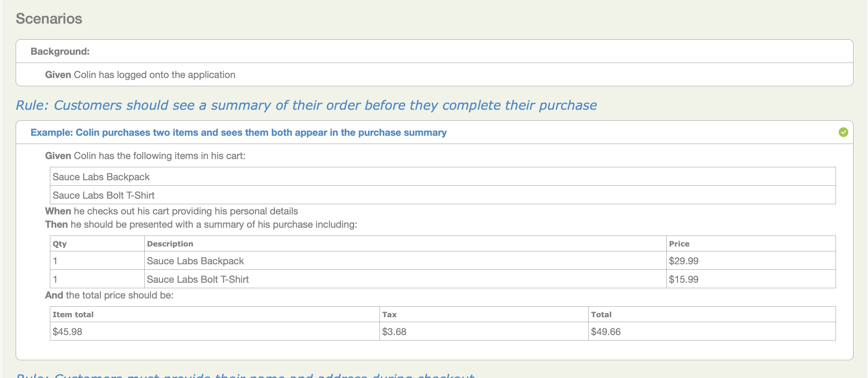Click the 'Colin has logged onto the application' step
Viewport: 868px width, 378px height.
click(x=140, y=75)
